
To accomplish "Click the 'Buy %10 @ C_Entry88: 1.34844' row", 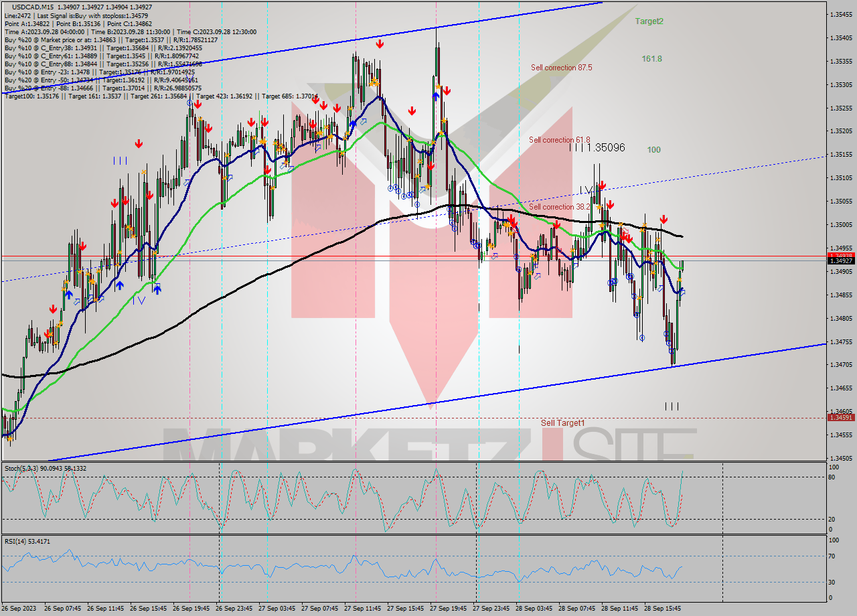I will coord(102,64).
